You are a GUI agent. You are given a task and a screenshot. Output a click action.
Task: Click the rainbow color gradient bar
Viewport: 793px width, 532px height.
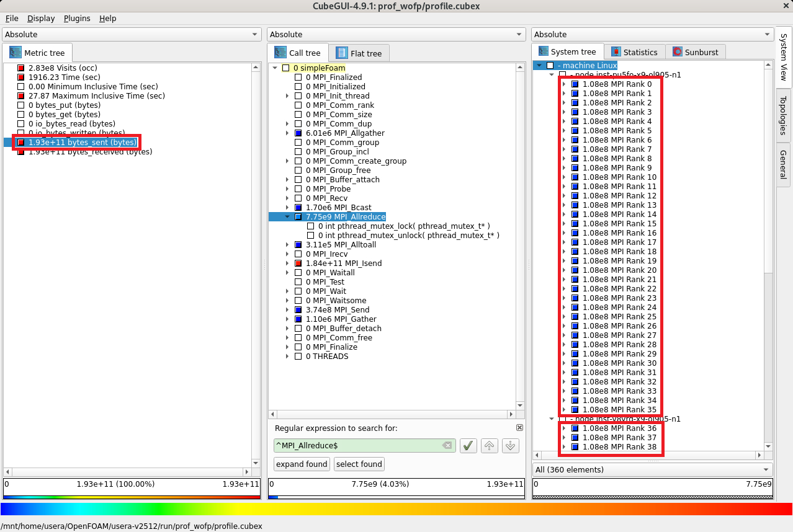[396, 509]
